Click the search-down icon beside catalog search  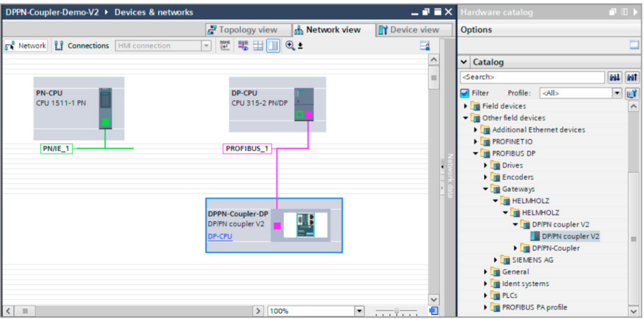(x=614, y=78)
